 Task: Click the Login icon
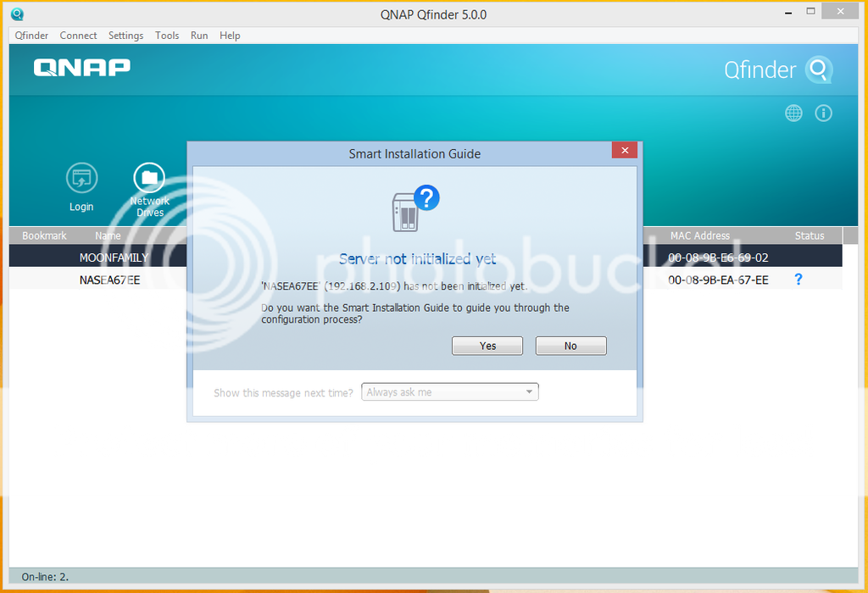(81, 179)
